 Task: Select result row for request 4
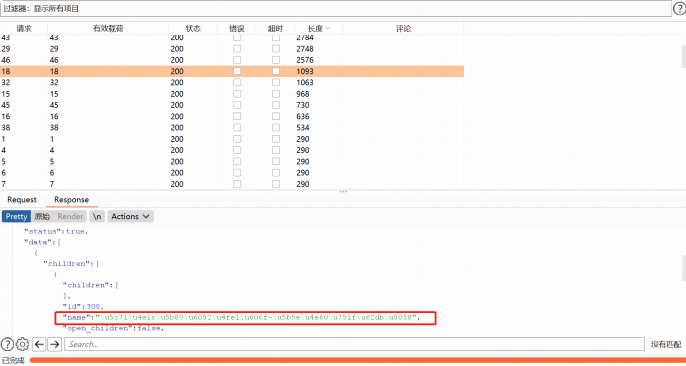[x=232, y=150]
